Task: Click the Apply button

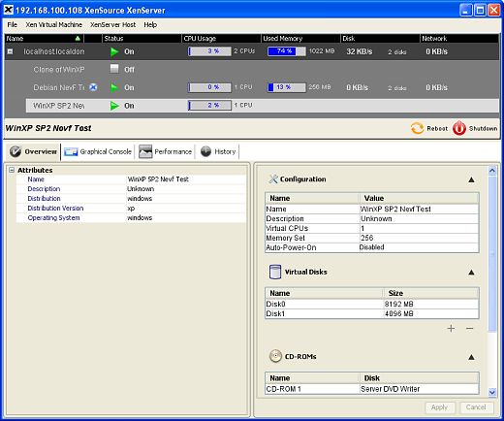Action: (440, 407)
